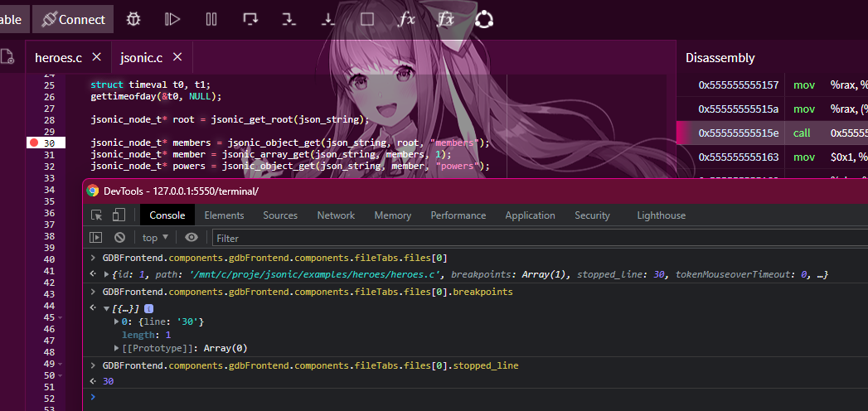
Task: Click the inspect element picker icon
Action: point(97,215)
